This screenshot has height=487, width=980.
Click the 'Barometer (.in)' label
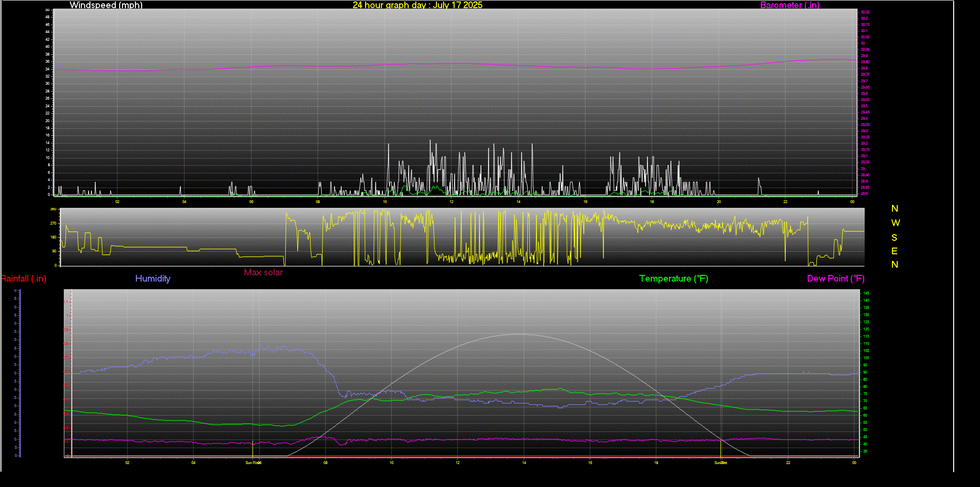click(x=790, y=5)
